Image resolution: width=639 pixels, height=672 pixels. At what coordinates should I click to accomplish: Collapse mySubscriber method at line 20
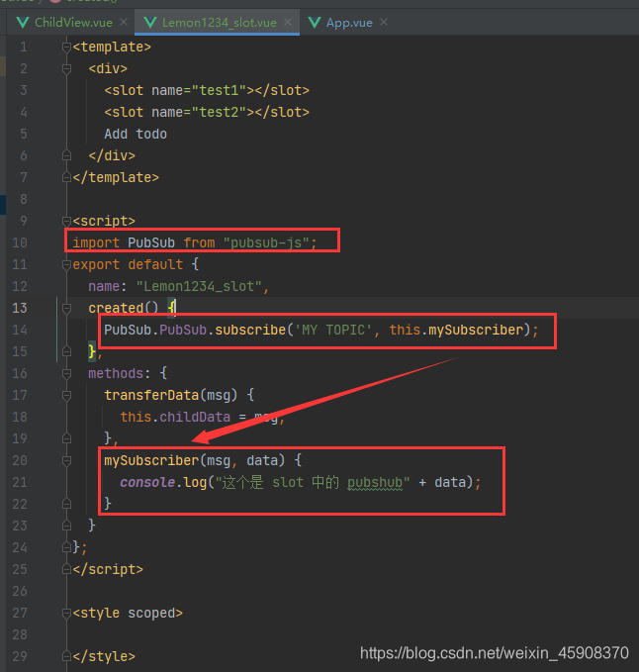(x=66, y=461)
